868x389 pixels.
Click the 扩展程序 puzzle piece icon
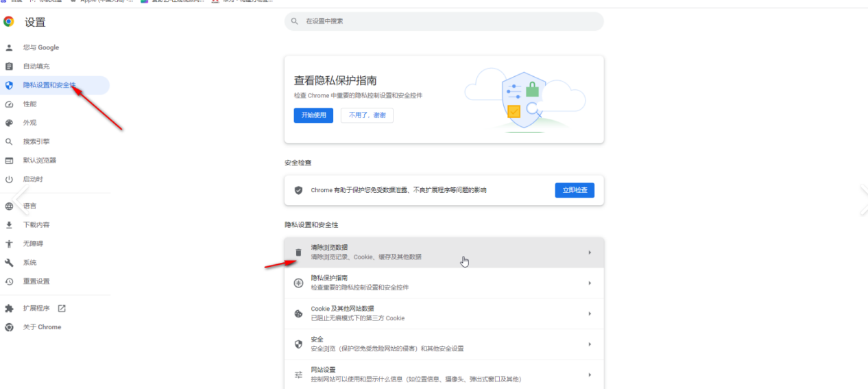[9, 309]
